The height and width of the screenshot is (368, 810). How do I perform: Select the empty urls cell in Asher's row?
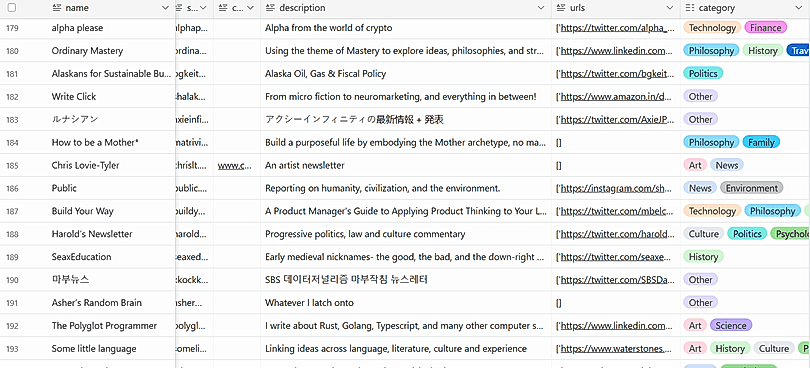(616, 302)
